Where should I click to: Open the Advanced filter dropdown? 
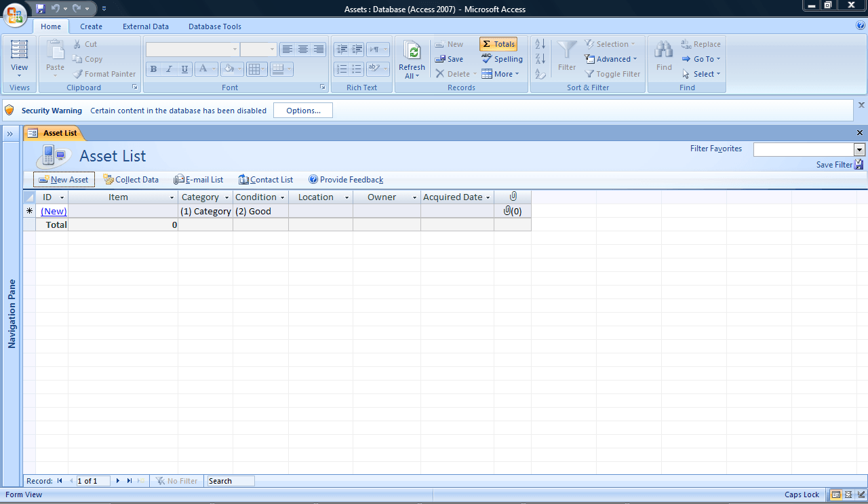(611, 59)
